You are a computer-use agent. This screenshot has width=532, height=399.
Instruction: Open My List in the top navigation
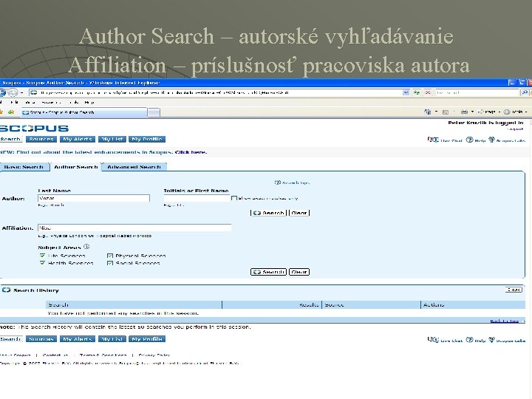point(112,139)
